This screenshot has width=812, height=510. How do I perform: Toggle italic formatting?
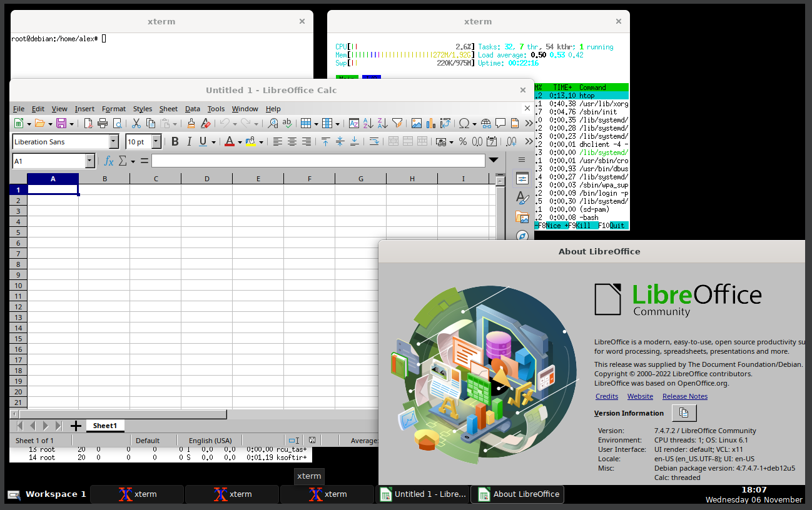tap(189, 142)
